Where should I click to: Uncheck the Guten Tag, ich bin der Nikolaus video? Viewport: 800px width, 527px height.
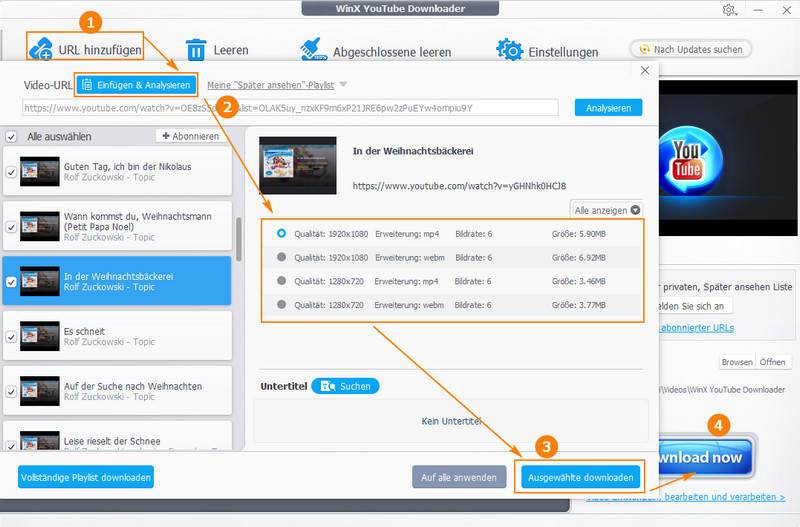11,172
